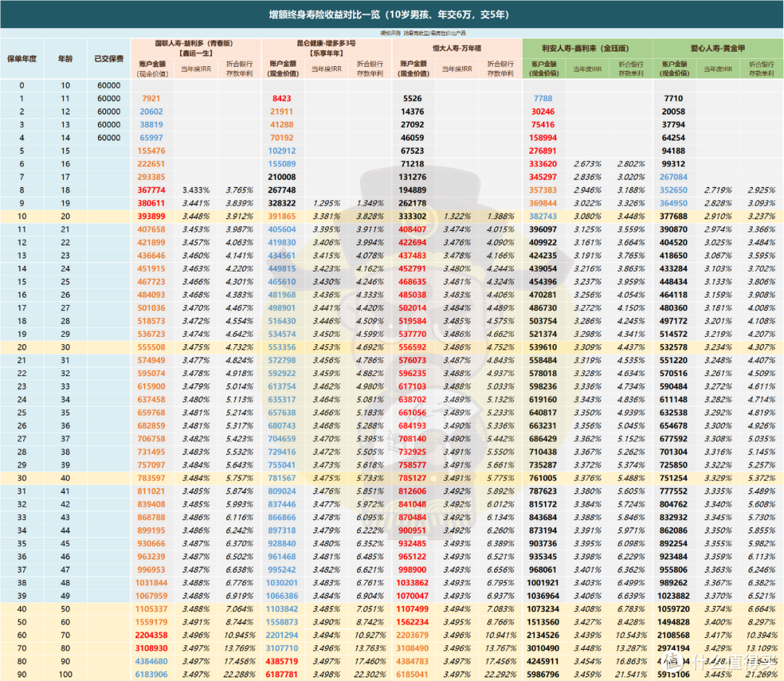Click the red value 393899
The height and width of the screenshot is (681, 784).
coord(152,216)
